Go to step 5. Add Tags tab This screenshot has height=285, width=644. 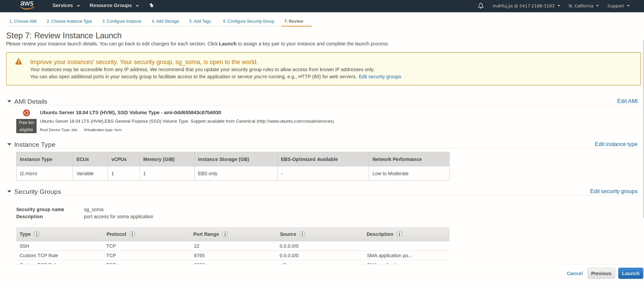[200, 21]
